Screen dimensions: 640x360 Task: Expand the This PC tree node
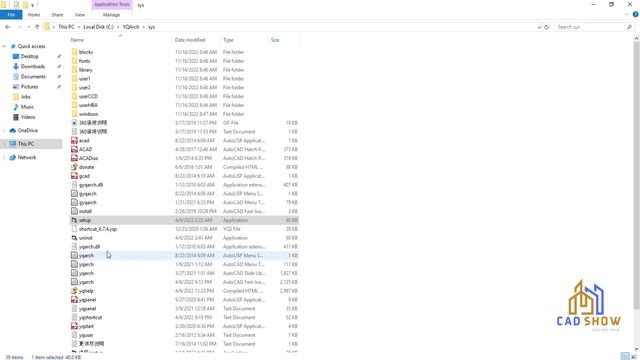pos(4,144)
